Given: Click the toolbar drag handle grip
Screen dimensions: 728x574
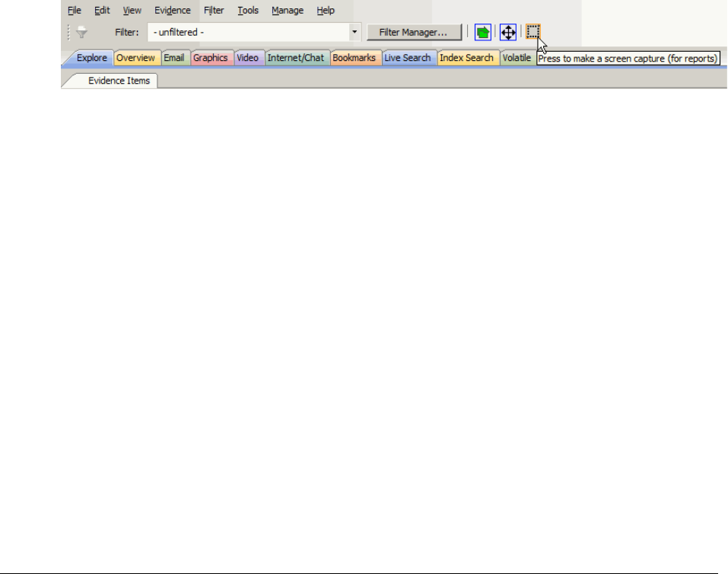Looking at the screenshot, I should point(68,32).
